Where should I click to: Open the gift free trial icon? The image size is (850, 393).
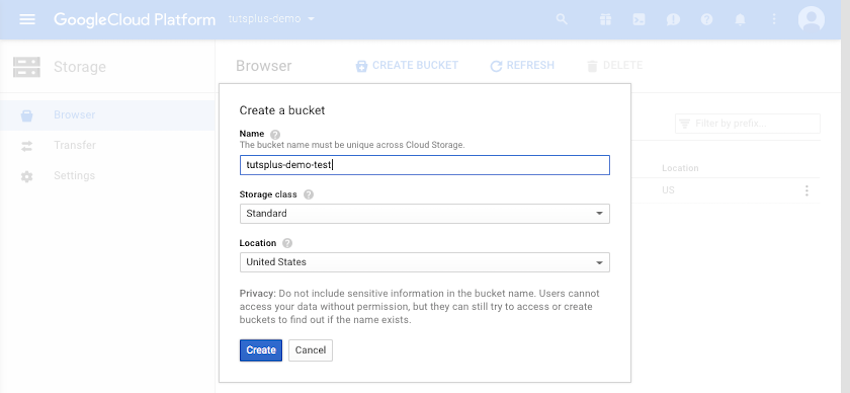[x=606, y=20]
